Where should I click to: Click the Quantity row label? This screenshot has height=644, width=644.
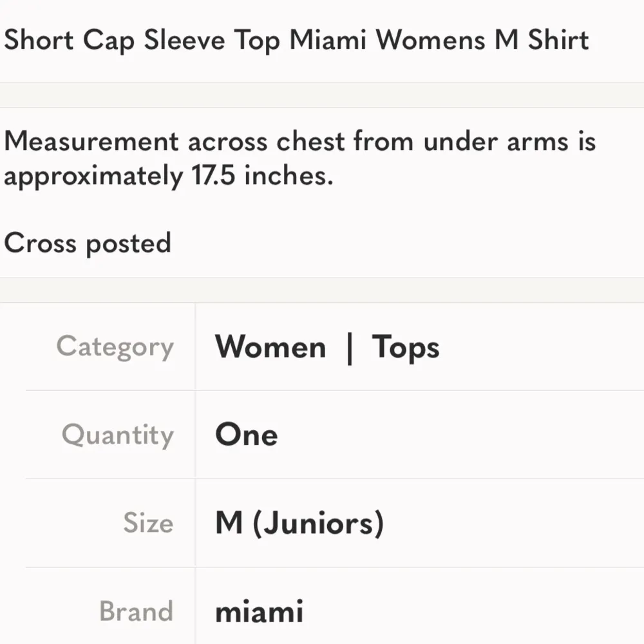click(x=118, y=435)
